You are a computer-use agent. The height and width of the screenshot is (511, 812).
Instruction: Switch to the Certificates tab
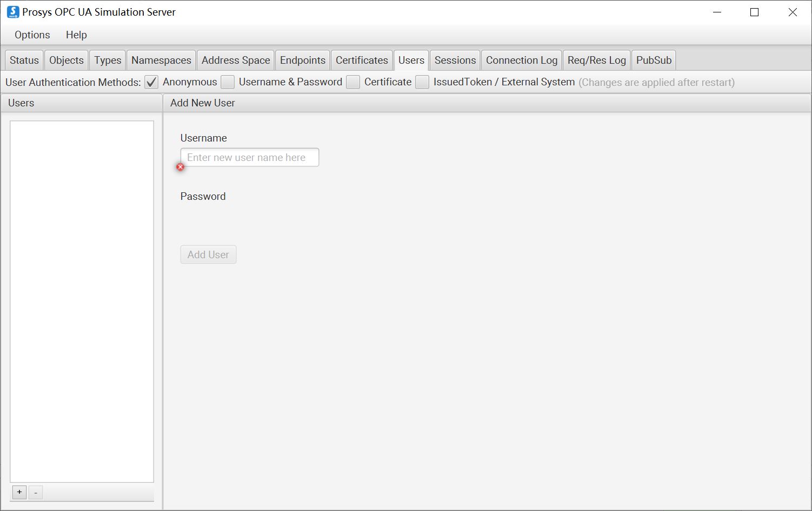[362, 60]
